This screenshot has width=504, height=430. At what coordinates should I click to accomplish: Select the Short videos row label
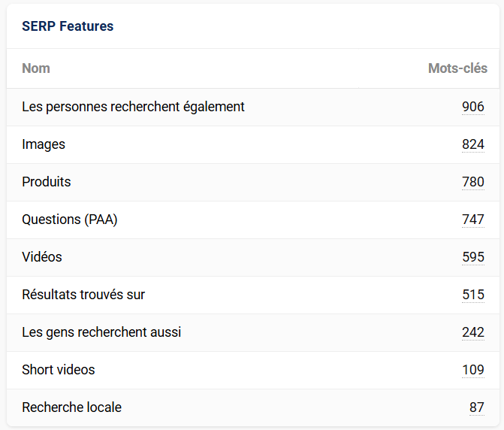59,370
